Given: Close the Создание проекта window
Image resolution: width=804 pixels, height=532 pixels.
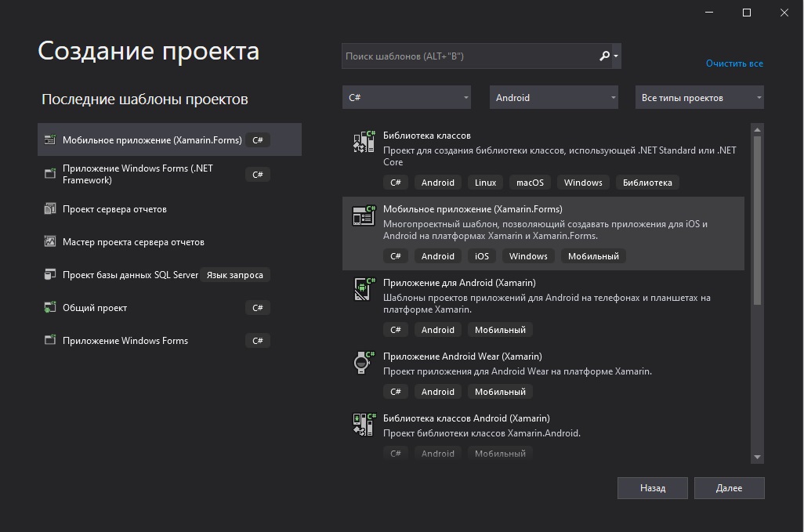Looking at the screenshot, I should tap(784, 13).
